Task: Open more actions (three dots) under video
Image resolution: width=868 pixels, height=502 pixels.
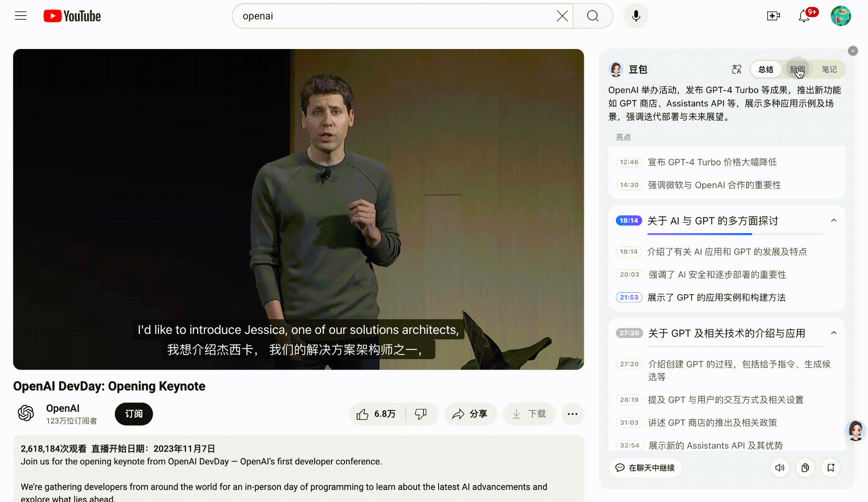Action: coord(572,414)
